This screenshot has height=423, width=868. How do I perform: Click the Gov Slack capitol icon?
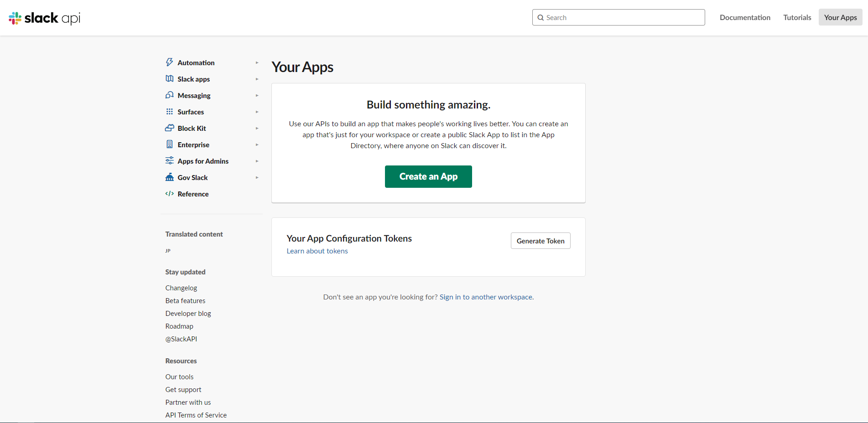[169, 177]
